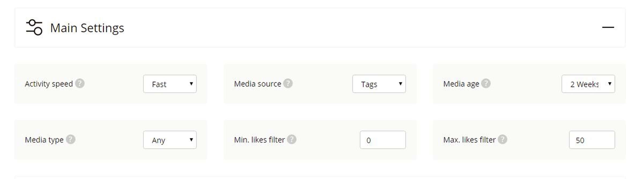Image resolution: width=644 pixels, height=179 pixels.
Task: Select the Media age label text
Action: pyautogui.click(x=461, y=84)
